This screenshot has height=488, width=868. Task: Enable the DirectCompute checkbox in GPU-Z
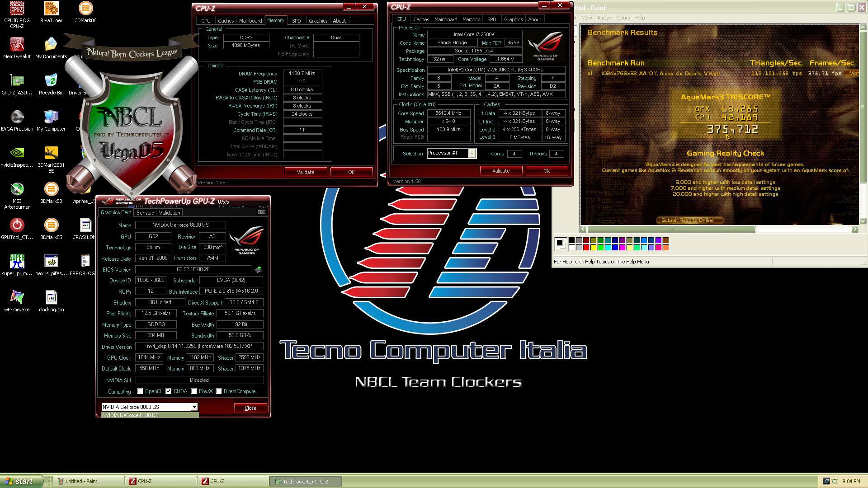point(219,391)
